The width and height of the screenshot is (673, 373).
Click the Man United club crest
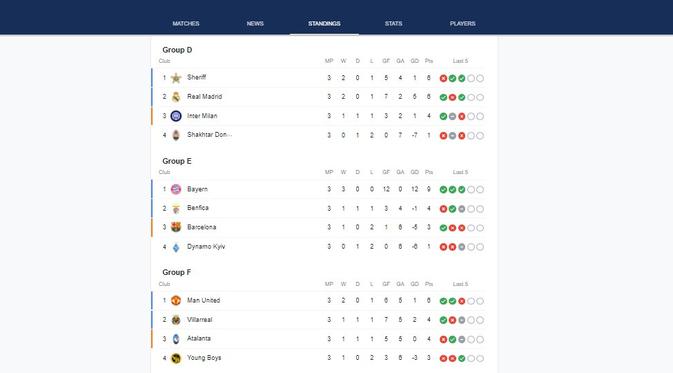[x=176, y=300]
